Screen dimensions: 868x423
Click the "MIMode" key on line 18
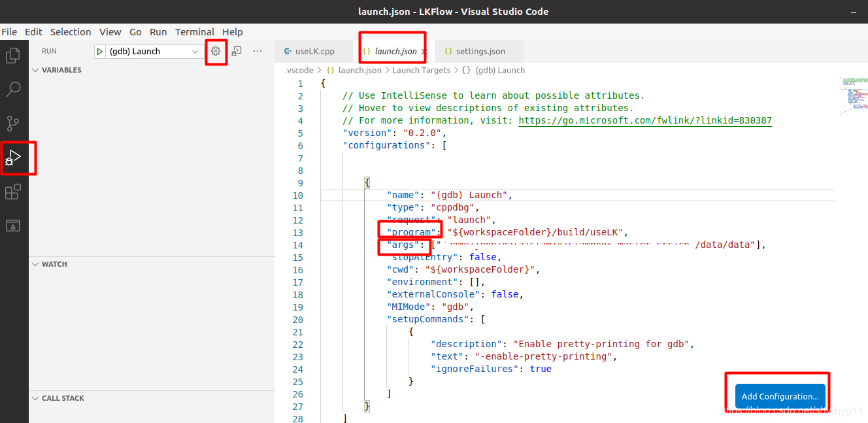coord(407,307)
